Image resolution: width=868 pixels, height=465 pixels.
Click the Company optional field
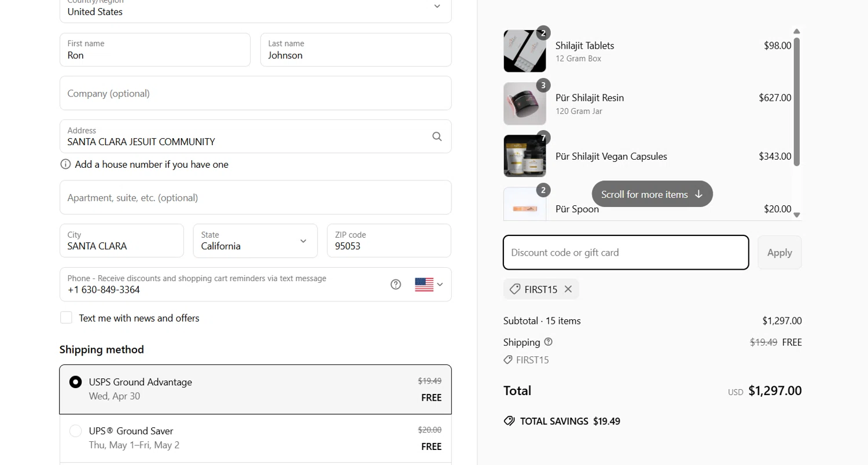point(255,93)
